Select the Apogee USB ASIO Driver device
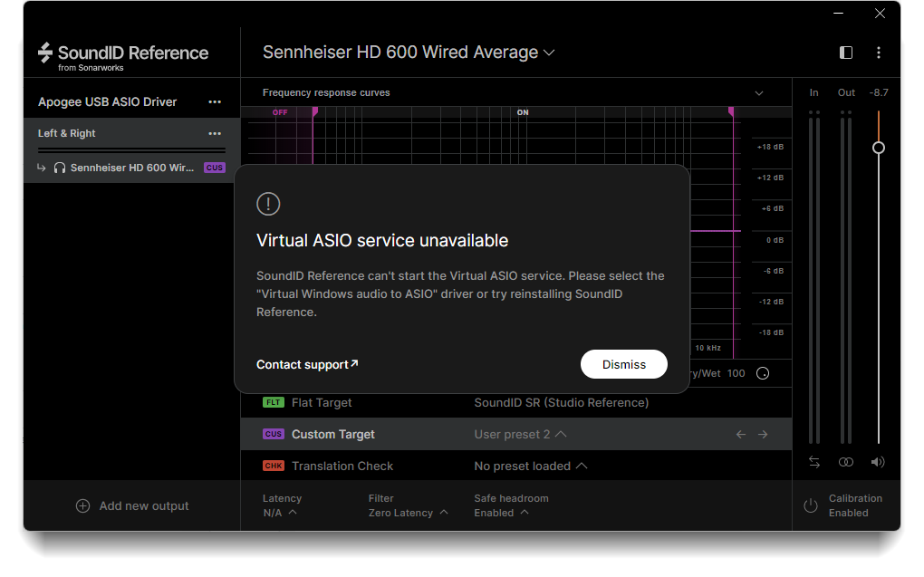Image resolution: width=924 pixels, height=577 pixels. [107, 102]
